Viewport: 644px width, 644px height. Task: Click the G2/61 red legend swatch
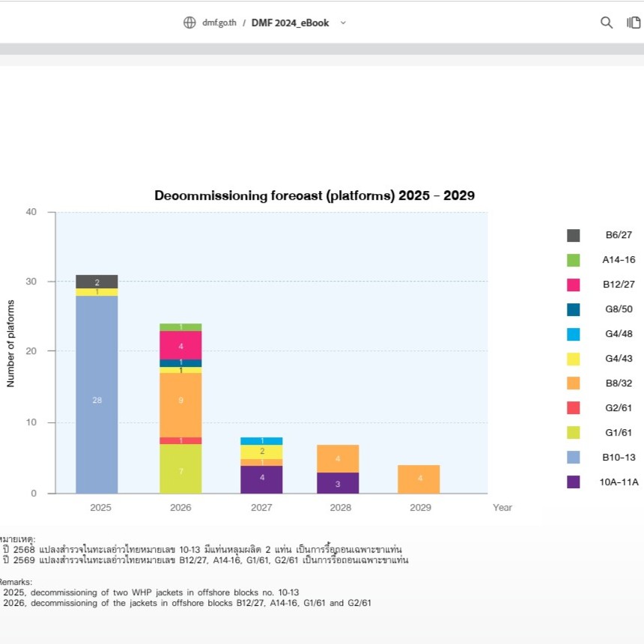click(574, 408)
